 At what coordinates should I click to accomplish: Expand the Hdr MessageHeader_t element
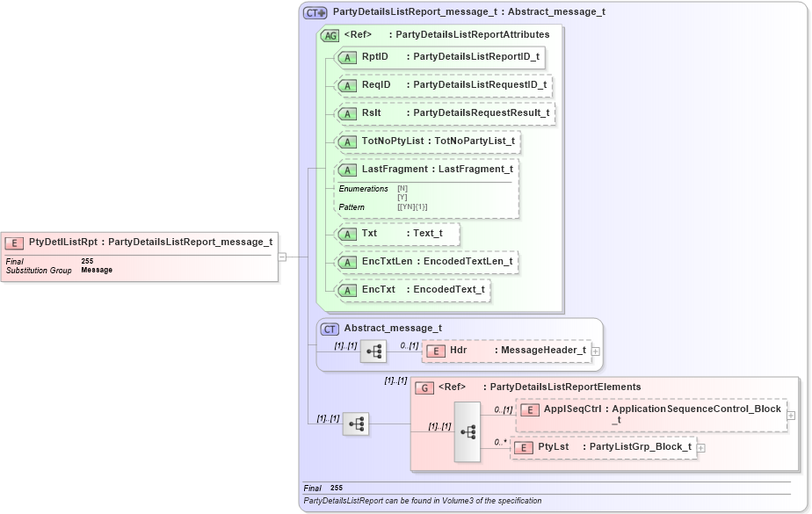click(595, 350)
